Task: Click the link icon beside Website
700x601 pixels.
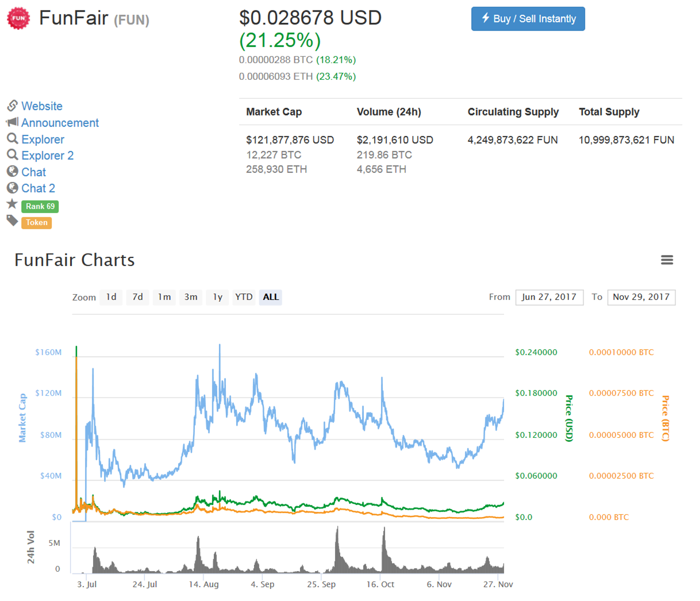Action: coord(13,106)
